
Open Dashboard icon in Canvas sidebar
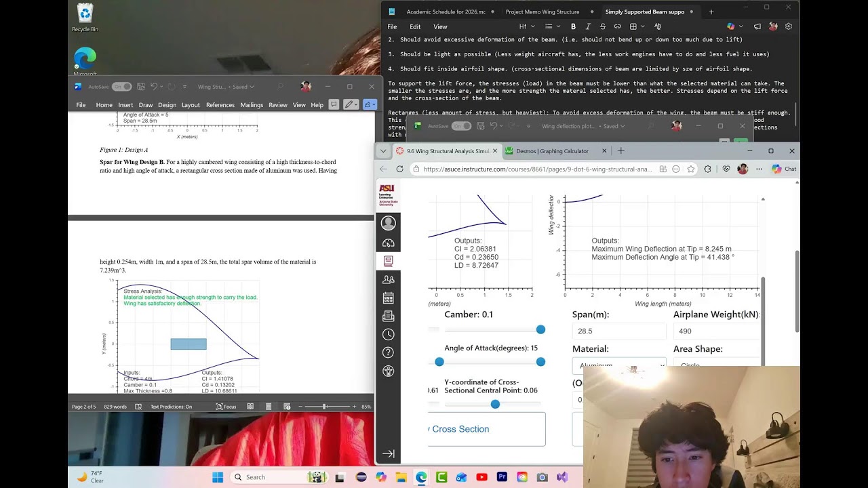(389, 243)
